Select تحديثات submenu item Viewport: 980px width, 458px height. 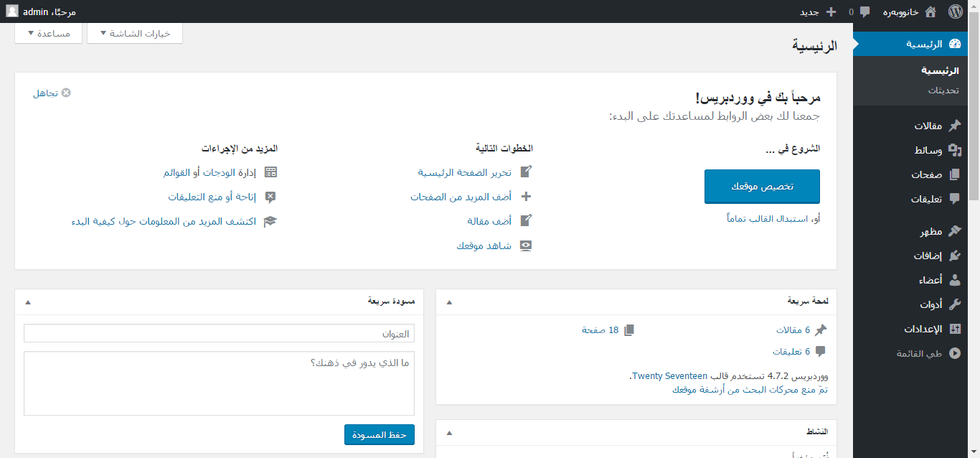pos(943,90)
